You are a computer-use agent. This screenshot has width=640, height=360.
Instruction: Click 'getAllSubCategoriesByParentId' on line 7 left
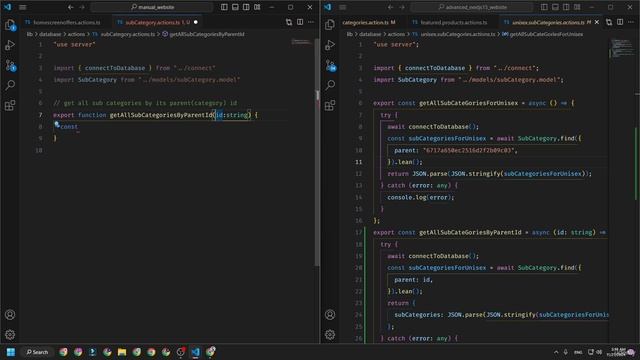161,115
